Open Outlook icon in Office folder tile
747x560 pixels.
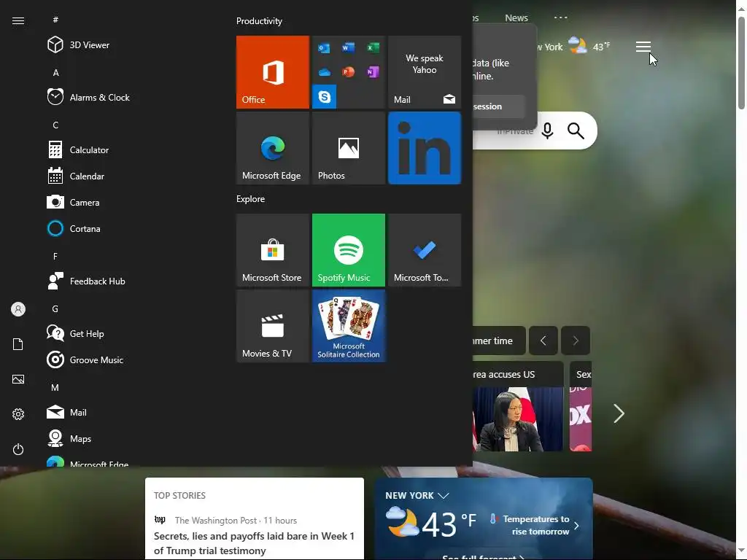click(324, 47)
